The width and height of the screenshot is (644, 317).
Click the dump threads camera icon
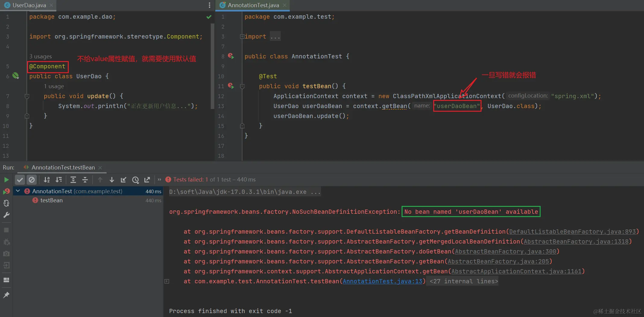click(6, 254)
